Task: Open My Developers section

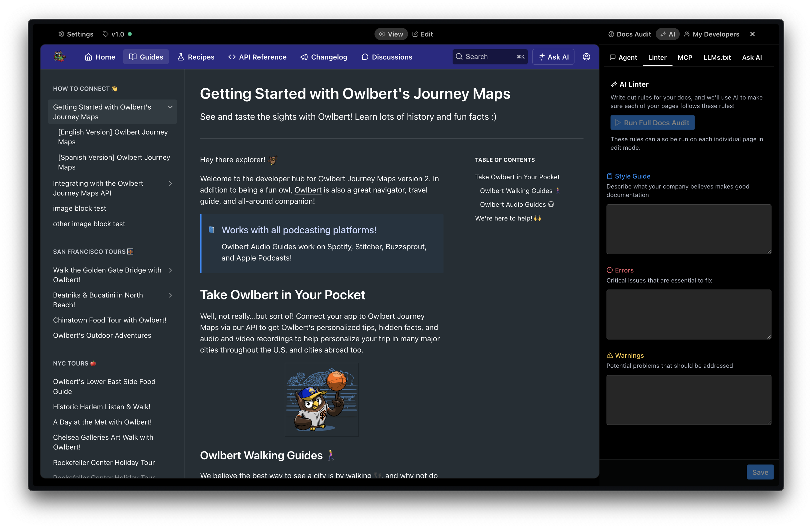Action: [x=712, y=34]
